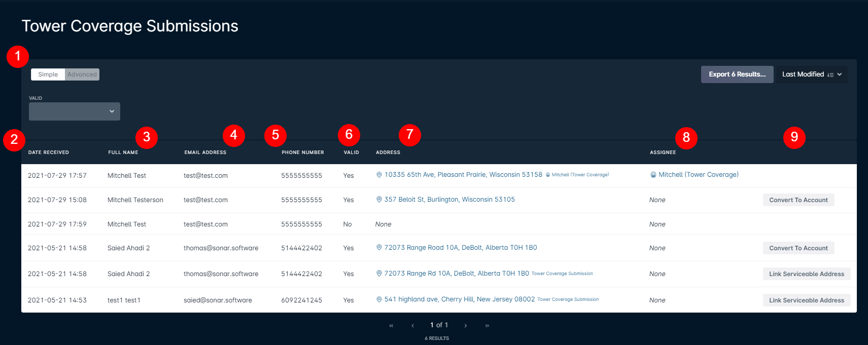This screenshot has width=868, height=345.
Task: Open address 72073 Range Rd 10A, DeBolt link
Action: [457, 274]
